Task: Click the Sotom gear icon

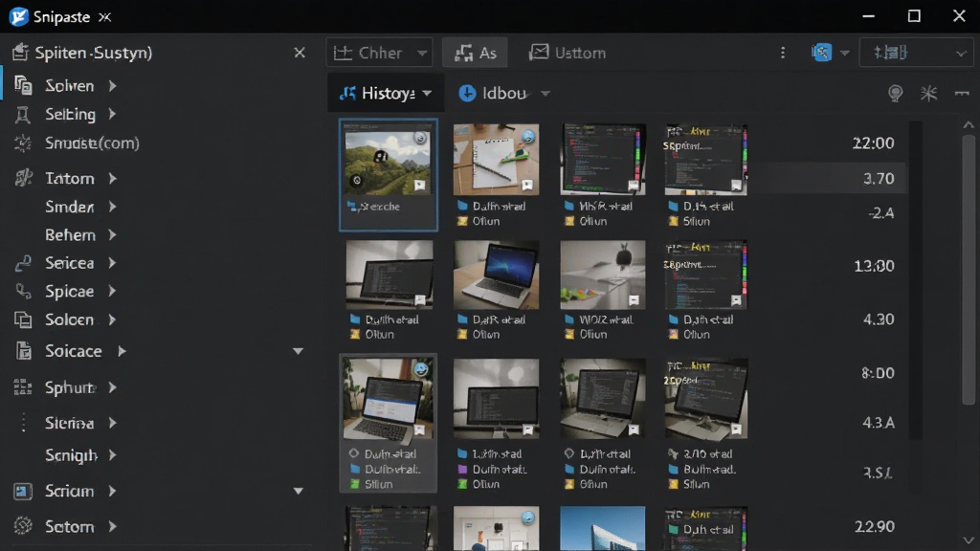Action: tap(23, 526)
